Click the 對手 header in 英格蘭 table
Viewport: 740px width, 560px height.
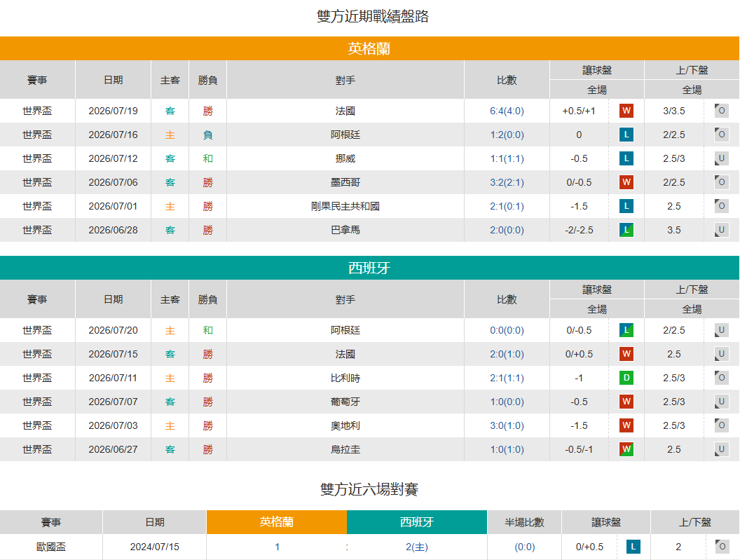click(345, 80)
